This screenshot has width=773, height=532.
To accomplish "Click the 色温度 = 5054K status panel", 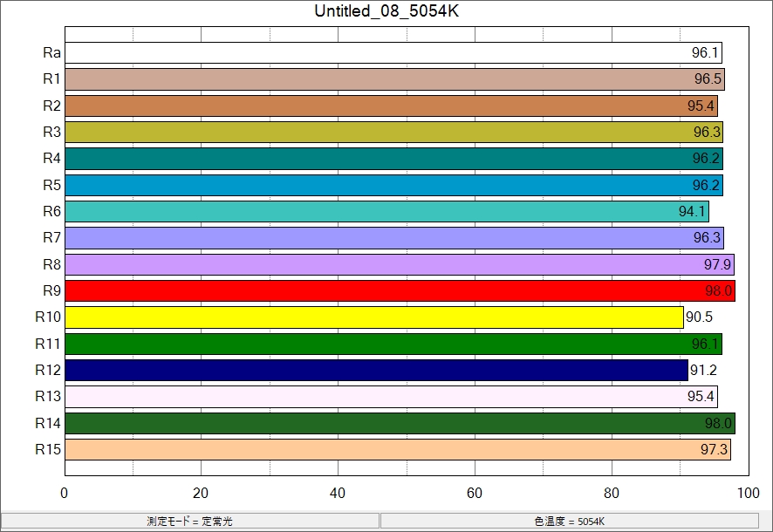I will [570, 522].
